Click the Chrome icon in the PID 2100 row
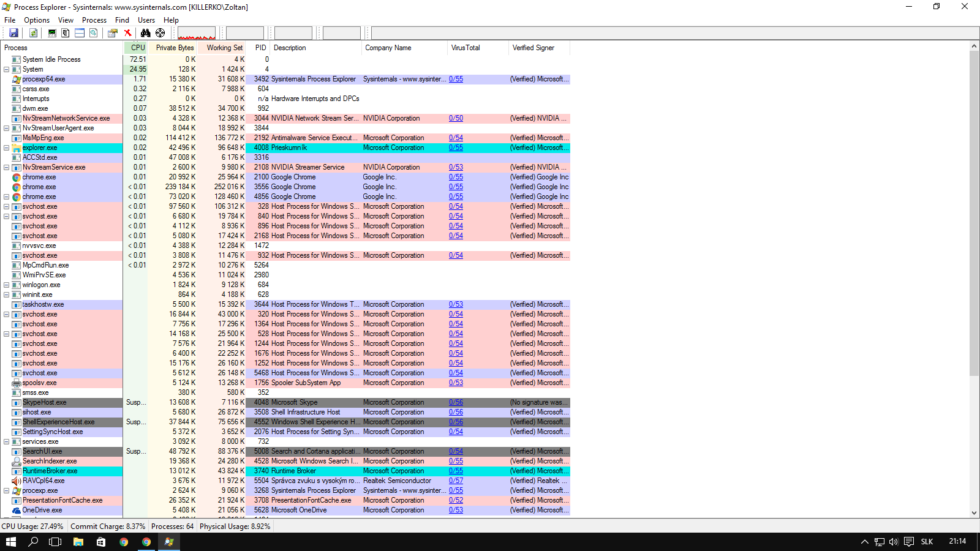Viewport: 980px width, 551px height. tap(17, 177)
